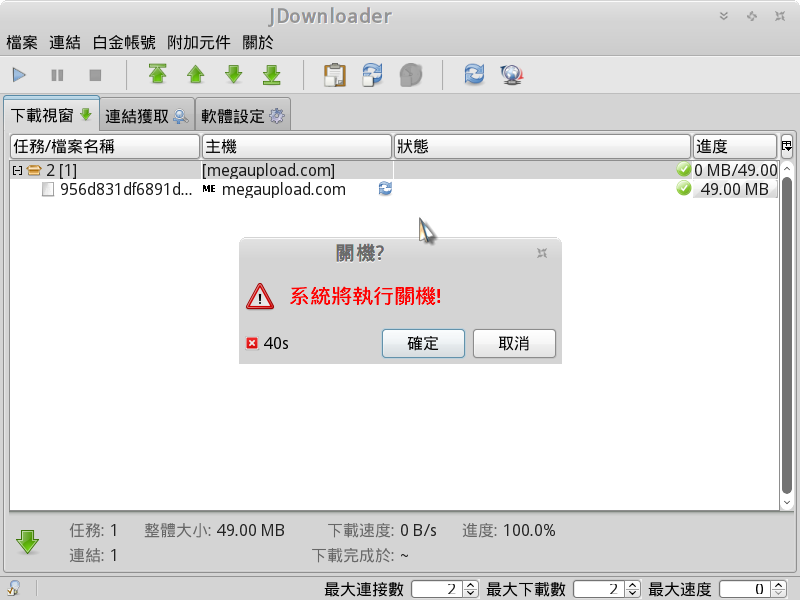The image size is (800, 600).
Task: Move selected item to the top of the list
Action: coord(158,74)
